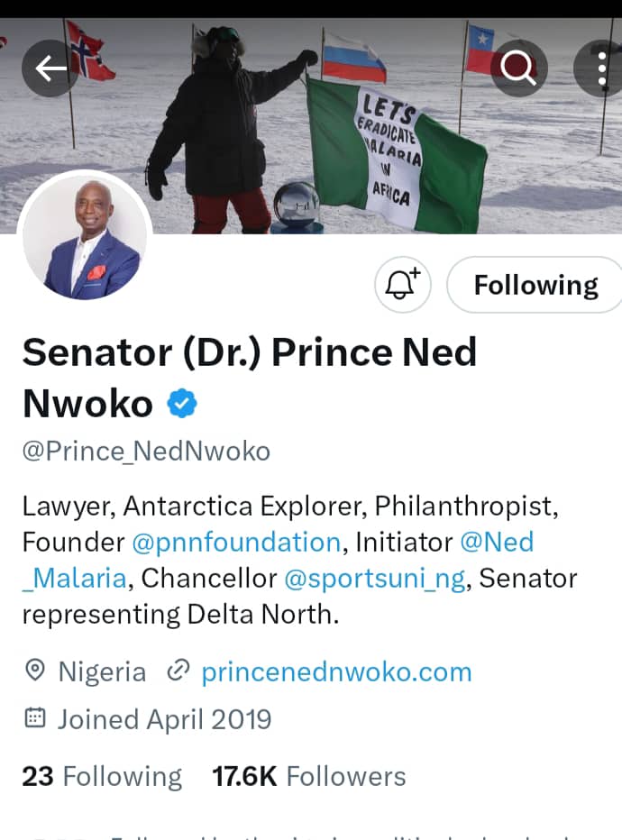Screen dimensions: 622x840
Task: Tap the @Prince_NedNwoko handle
Action: 146,451
